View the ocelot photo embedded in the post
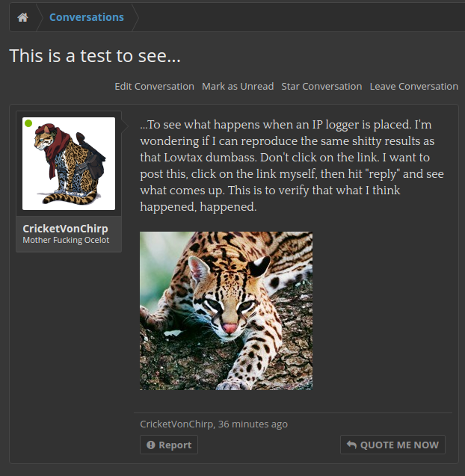 tap(226, 311)
